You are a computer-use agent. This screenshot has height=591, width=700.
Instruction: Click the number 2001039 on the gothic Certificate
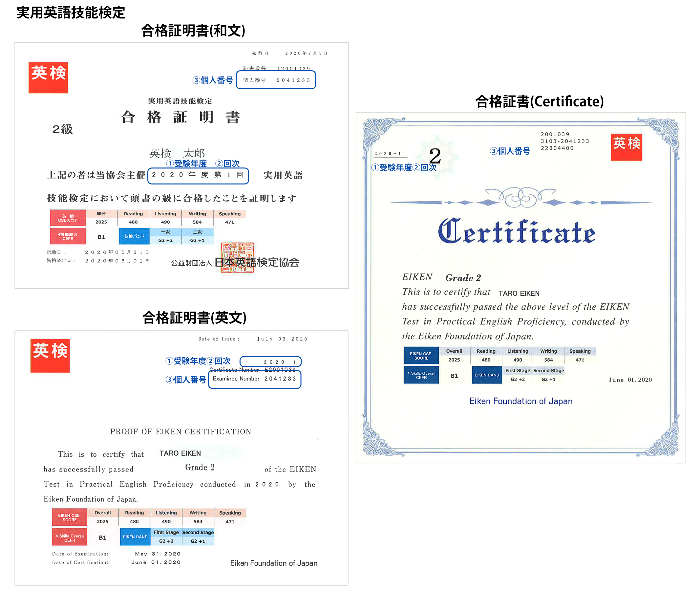(555, 134)
